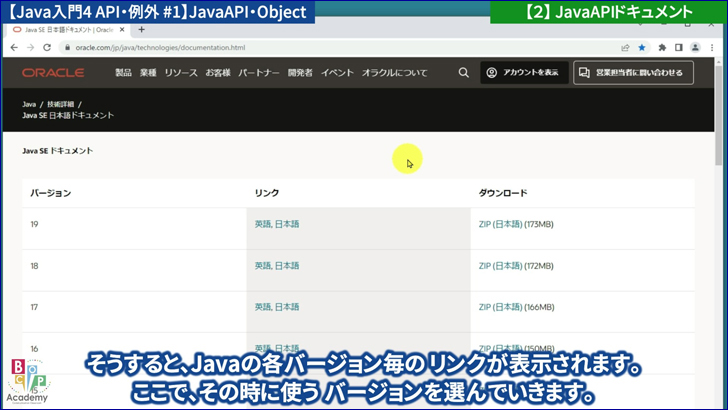Download ZIP (日本語) for version 17
This screenshot has width=728, height=410.
click(500, 306)
